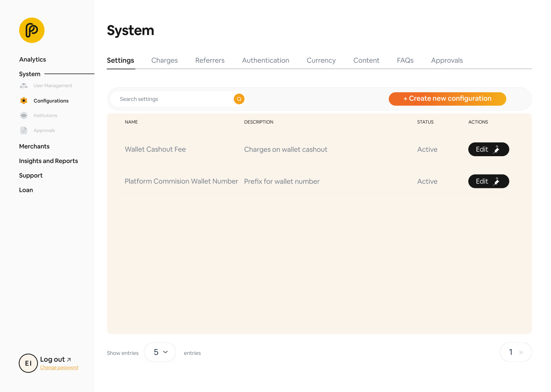Screen dimensions: 551x392
Task: Switch to the Settings tab
Action: pyautogui.click(x=121, y=60)
